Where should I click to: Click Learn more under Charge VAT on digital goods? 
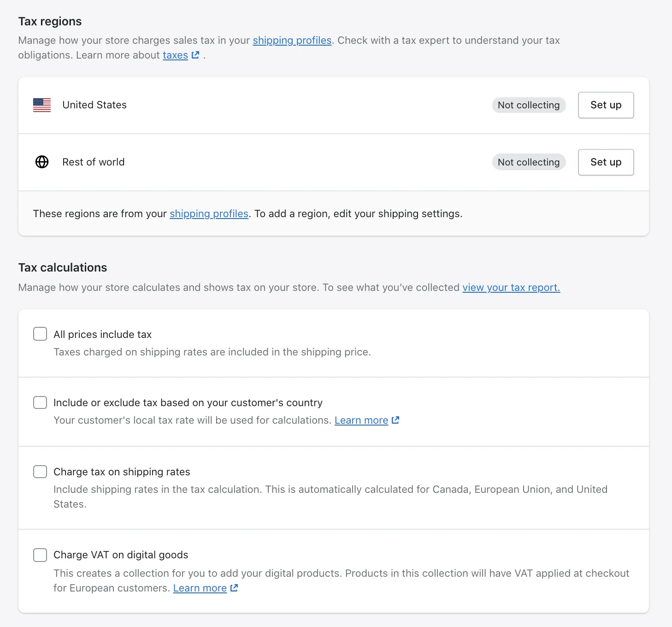[x=200, y=588]
